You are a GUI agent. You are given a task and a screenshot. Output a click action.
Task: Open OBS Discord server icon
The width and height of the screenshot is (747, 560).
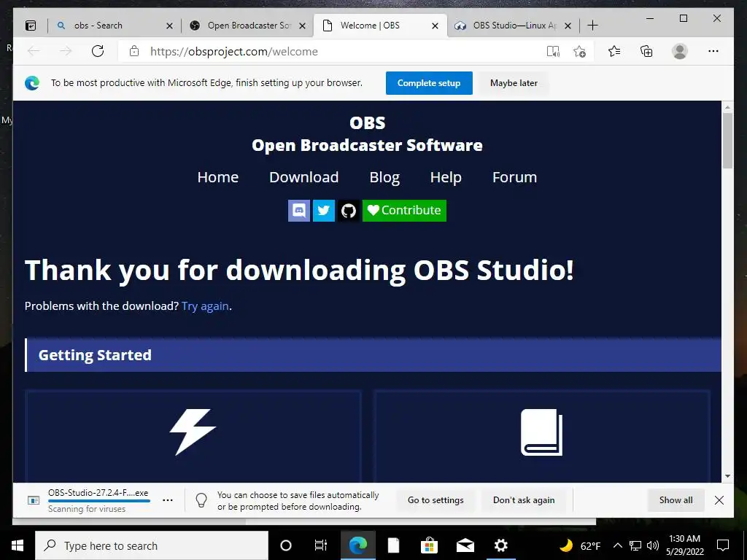298,211
